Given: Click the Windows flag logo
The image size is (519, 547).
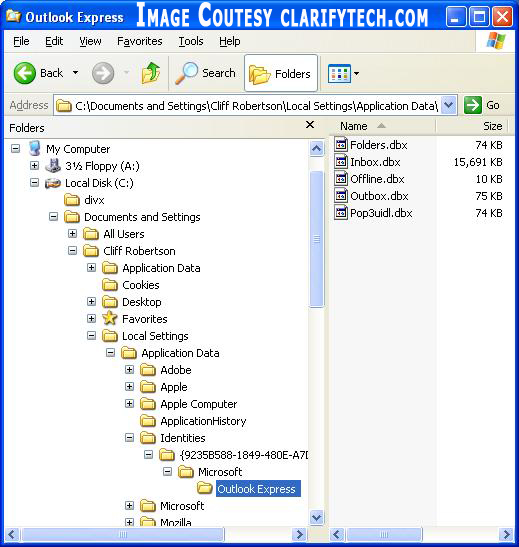Looking at the screenshot, I should pos(496,40).
